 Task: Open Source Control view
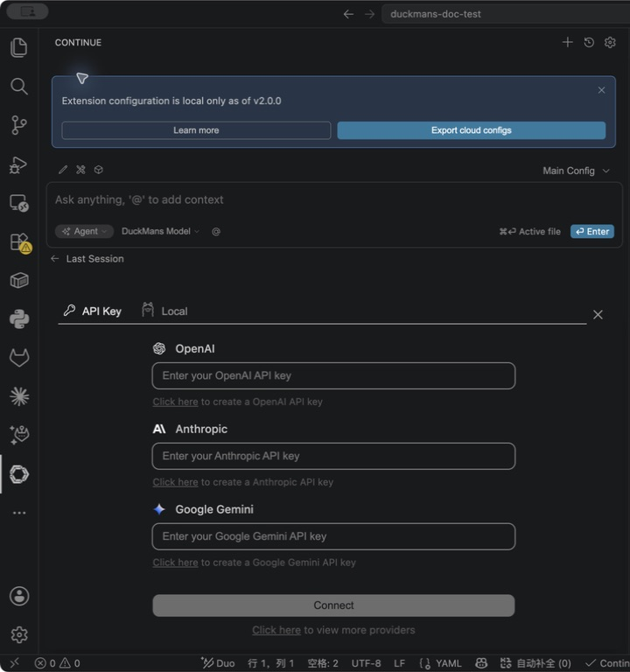click(x=19, y=125)
